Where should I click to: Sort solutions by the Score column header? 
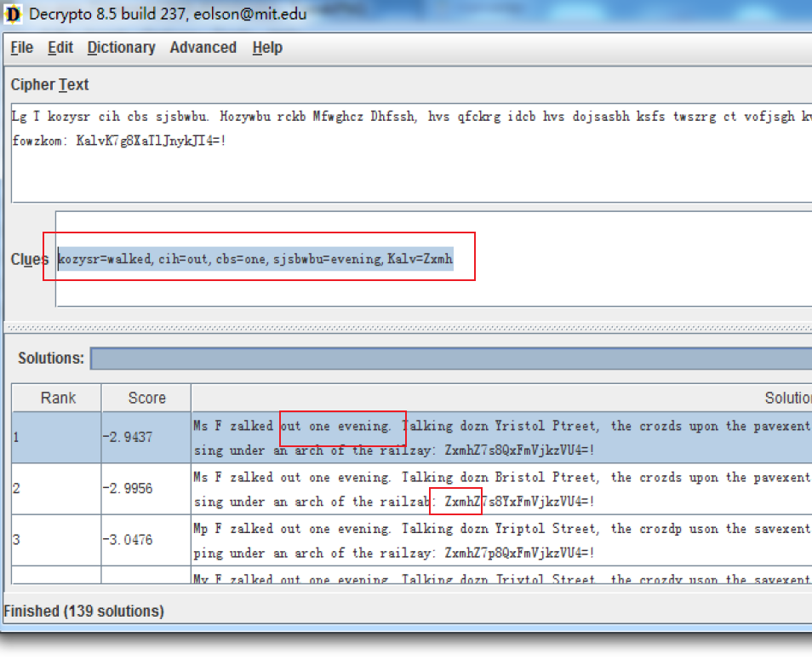[x=146, y=397]
